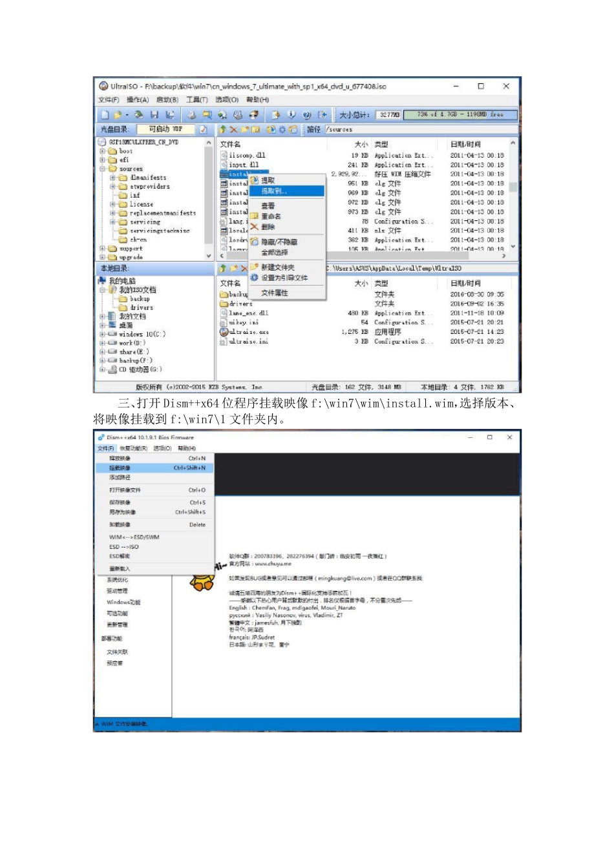This screenshot has height=868, width=614.
Task: Click the ultraiso.exe application icon in the local list
Action: (224, 332)
